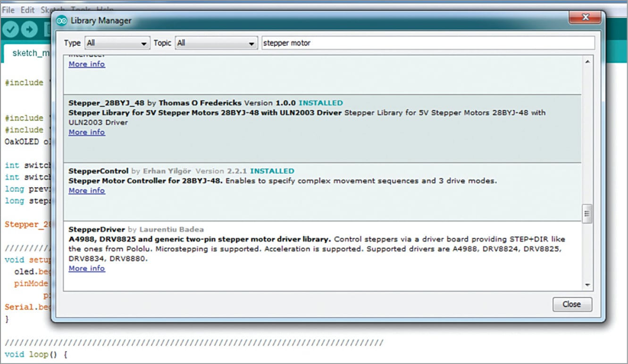Open the File menu
The height and width of the screenshot is (364, 628).
[8, 10]
